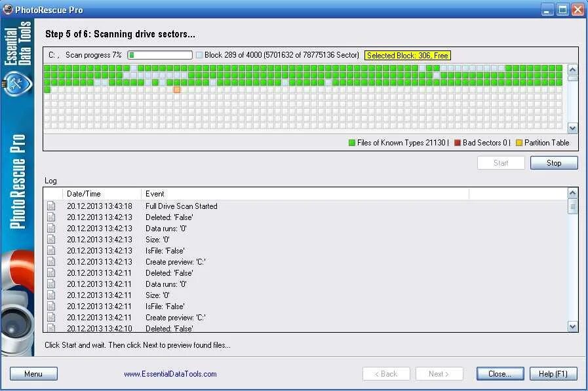The height and width of the screenshot is (391, 588).
Task: Click document icon of 13:42:13 Size row
Action: (51, 239)
